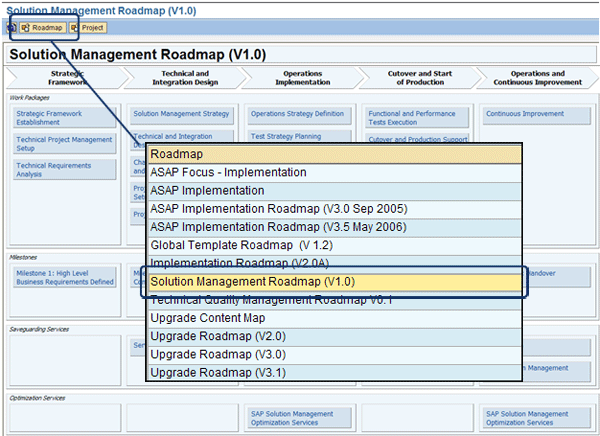
Task: Select the Cutover and Start of Production phase
Action: (420, 78)
